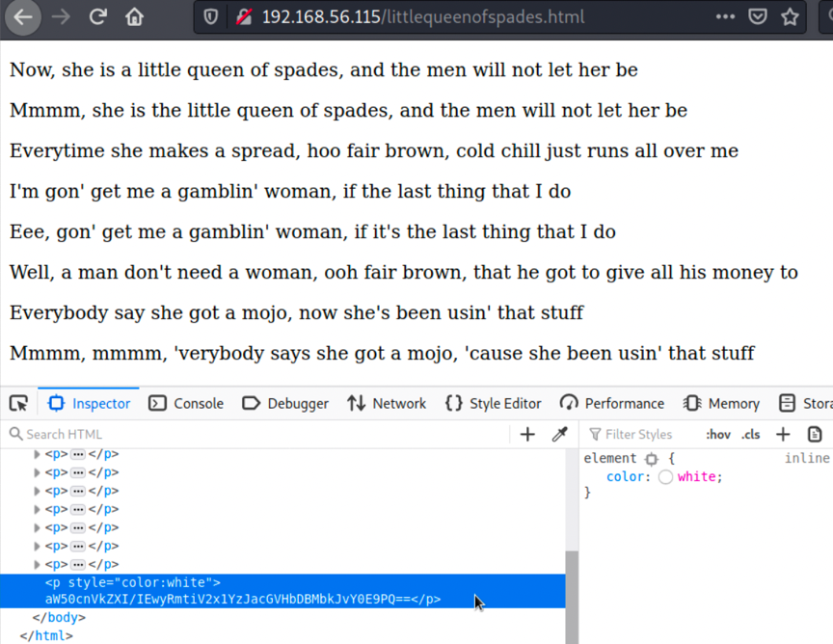Toggle the :hov pseudo-class panel

(x=718, y=435)
